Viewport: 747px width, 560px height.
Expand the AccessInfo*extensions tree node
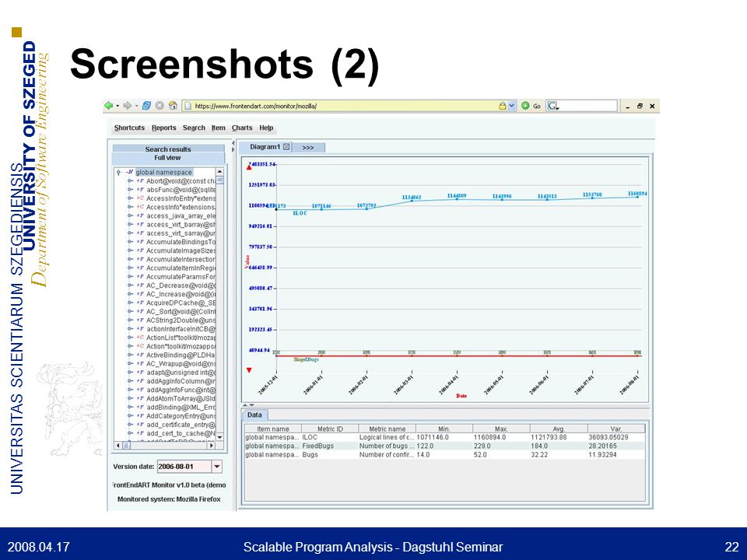coord(130,207)
